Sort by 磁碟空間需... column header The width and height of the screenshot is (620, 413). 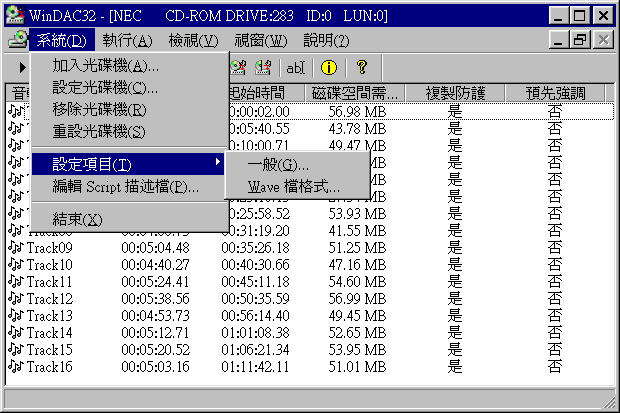tap(355, 93)
